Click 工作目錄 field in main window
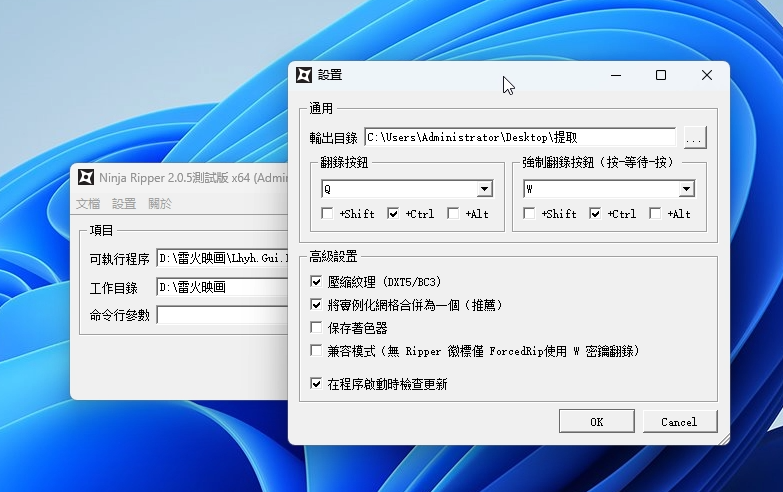783x492 pixels. [223, 287]
